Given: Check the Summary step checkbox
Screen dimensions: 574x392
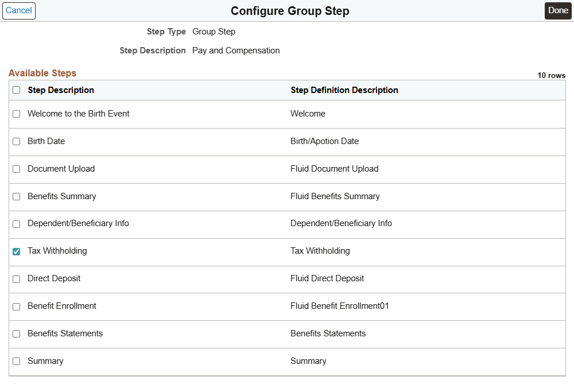Looking at the screenshot, I should coord(16,361).
